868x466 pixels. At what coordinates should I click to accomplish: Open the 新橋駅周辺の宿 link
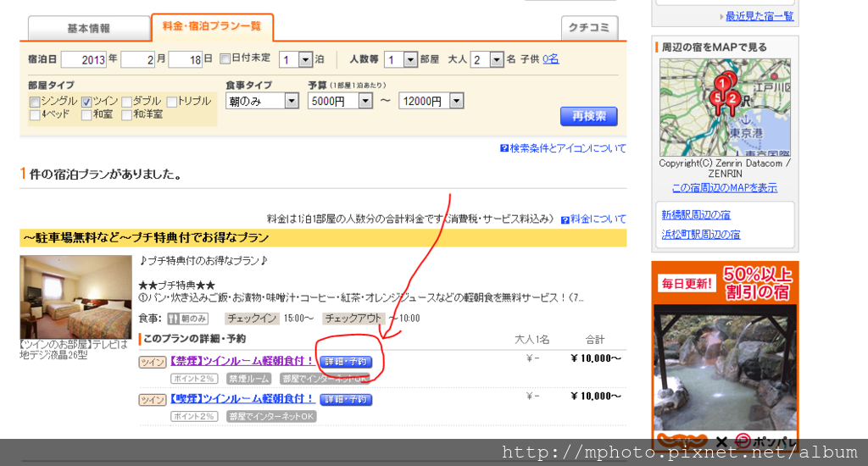(696, 214)
